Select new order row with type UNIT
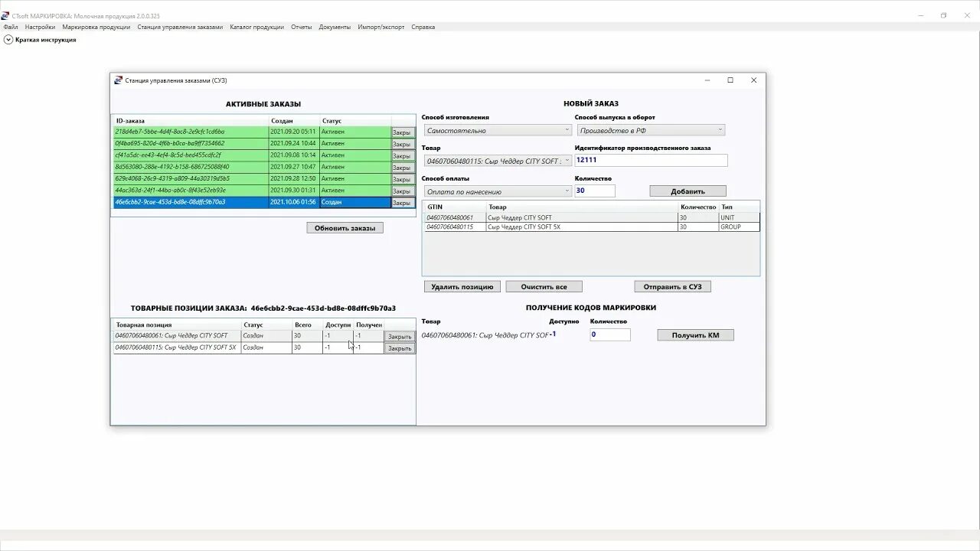Image resolution: width=980 pixels, height=551 pixels. 592,218
